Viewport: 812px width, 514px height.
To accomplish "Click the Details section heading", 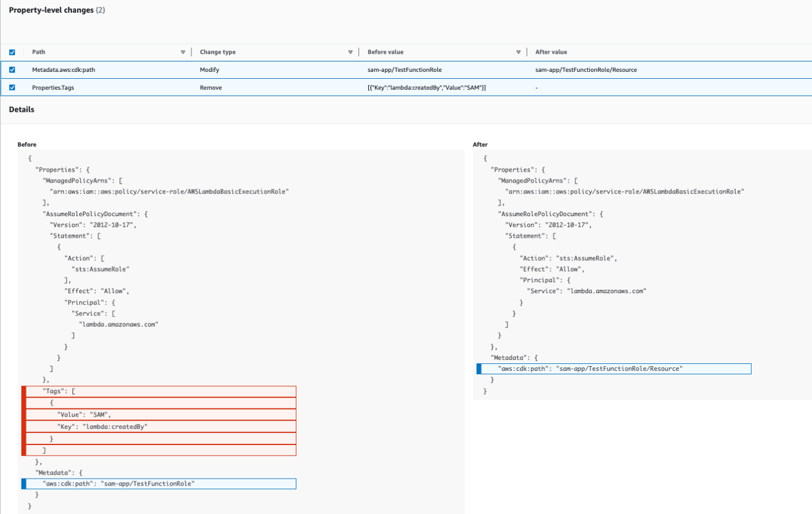I will pos(21,110).
